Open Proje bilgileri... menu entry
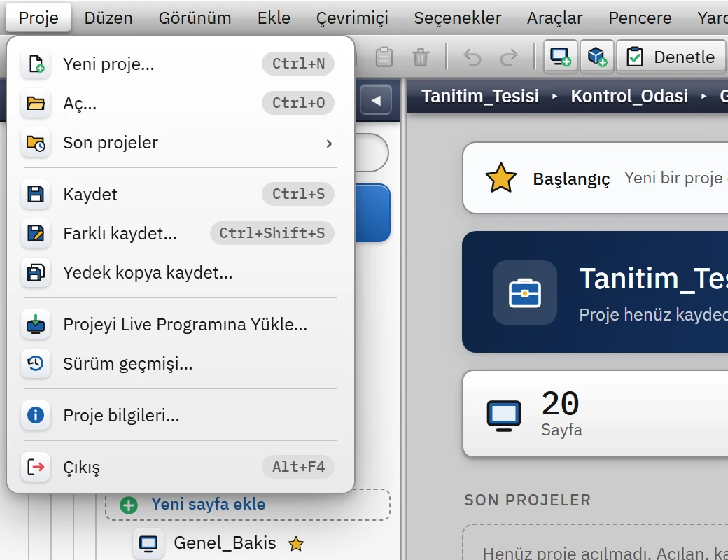This screenshot has width=728, height=560. click(180, 415)
